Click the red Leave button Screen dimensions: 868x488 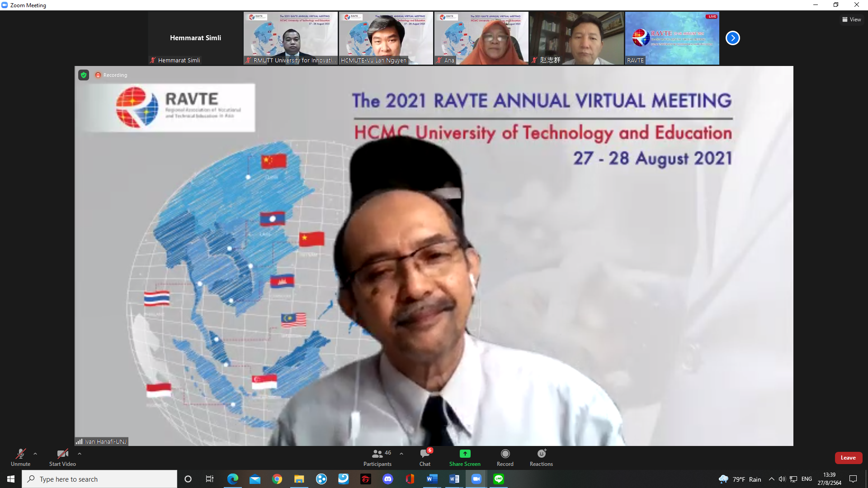848,458
